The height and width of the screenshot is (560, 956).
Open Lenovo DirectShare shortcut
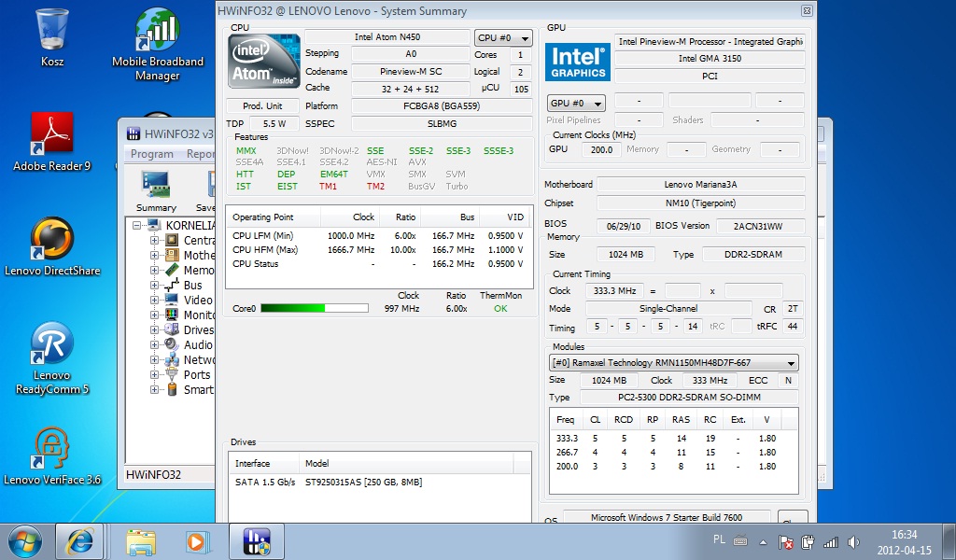coord(52,238)
